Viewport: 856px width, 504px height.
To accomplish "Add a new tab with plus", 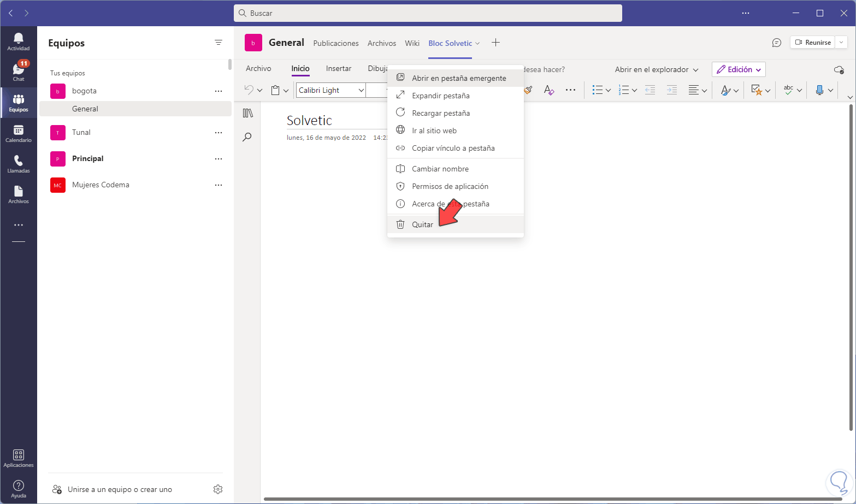I will coord(495,43).
